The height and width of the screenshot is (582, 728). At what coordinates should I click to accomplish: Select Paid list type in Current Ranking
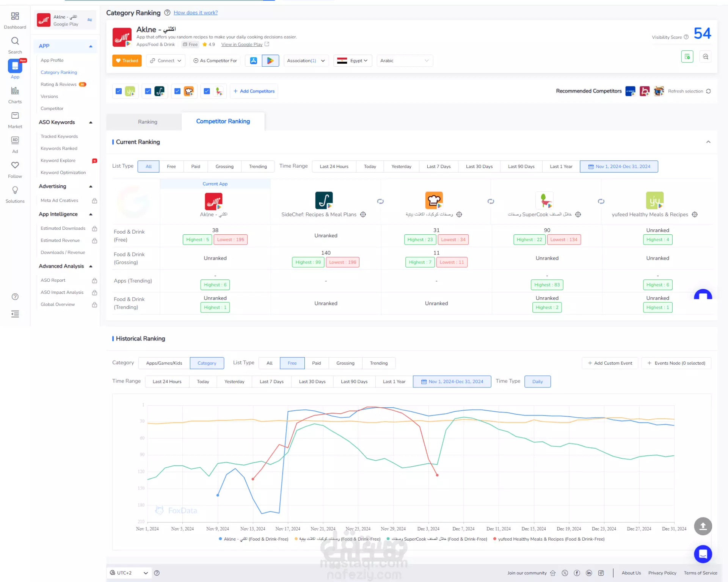tap(196, 166)
